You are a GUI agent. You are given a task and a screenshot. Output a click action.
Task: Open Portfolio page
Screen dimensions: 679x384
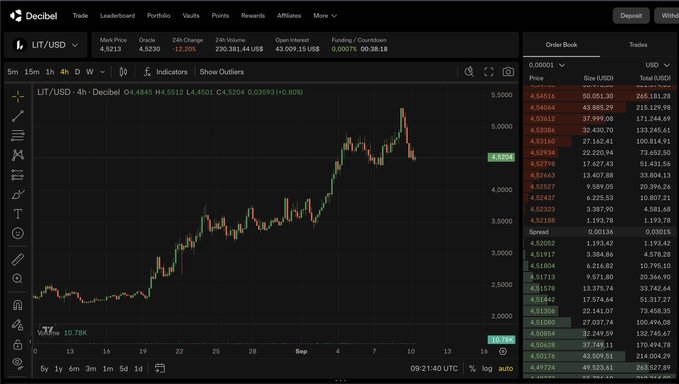coord(158,16)
